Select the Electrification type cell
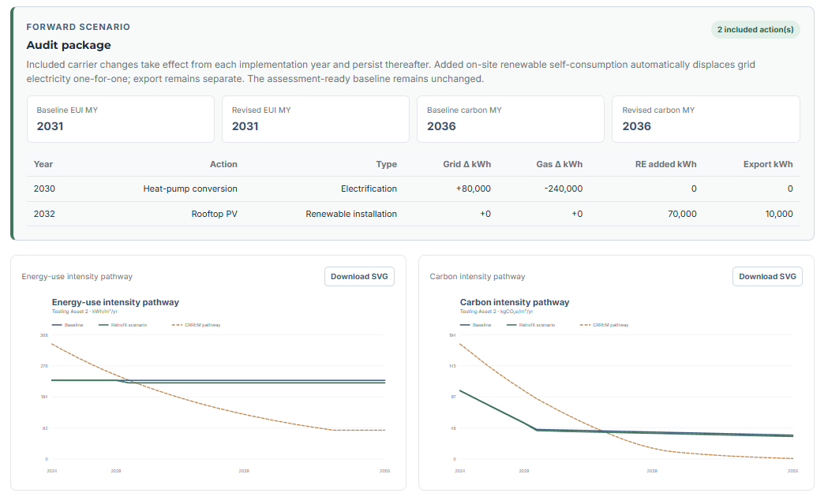The image size is (828, 504). click(x=369, y=189)
